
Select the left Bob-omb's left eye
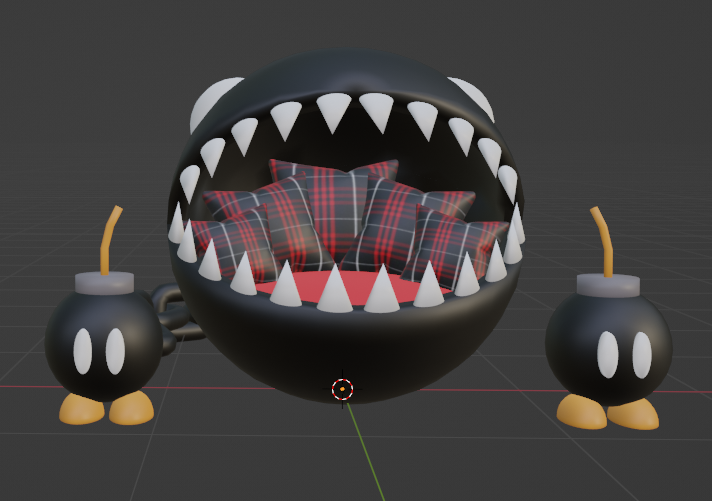point(83,351)
